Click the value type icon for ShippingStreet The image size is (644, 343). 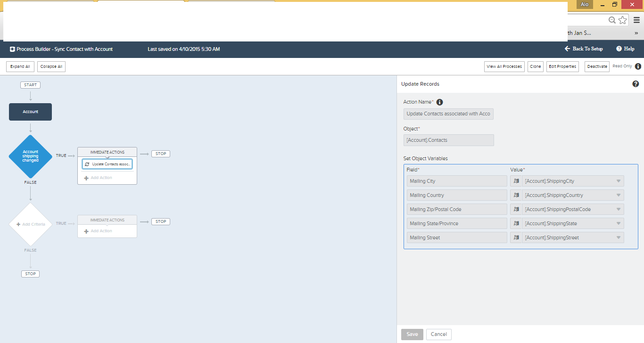[x=516, y=237]
